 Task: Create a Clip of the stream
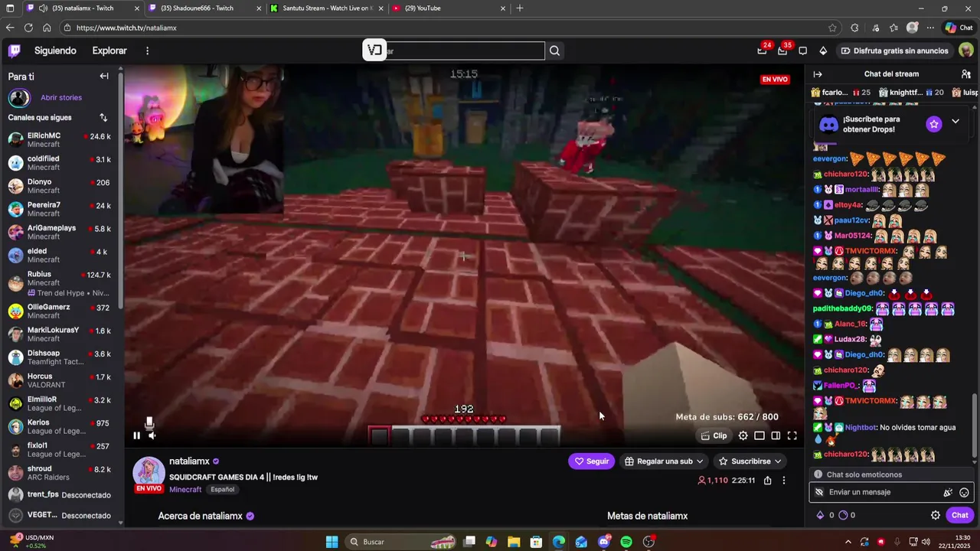coord(714,435)
